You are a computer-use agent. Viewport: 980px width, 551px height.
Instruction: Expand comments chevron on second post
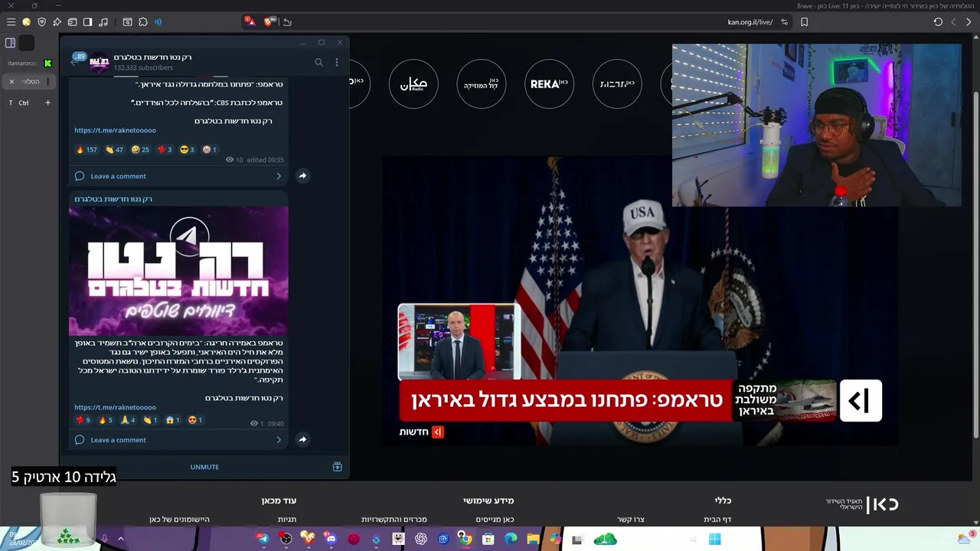279,440
